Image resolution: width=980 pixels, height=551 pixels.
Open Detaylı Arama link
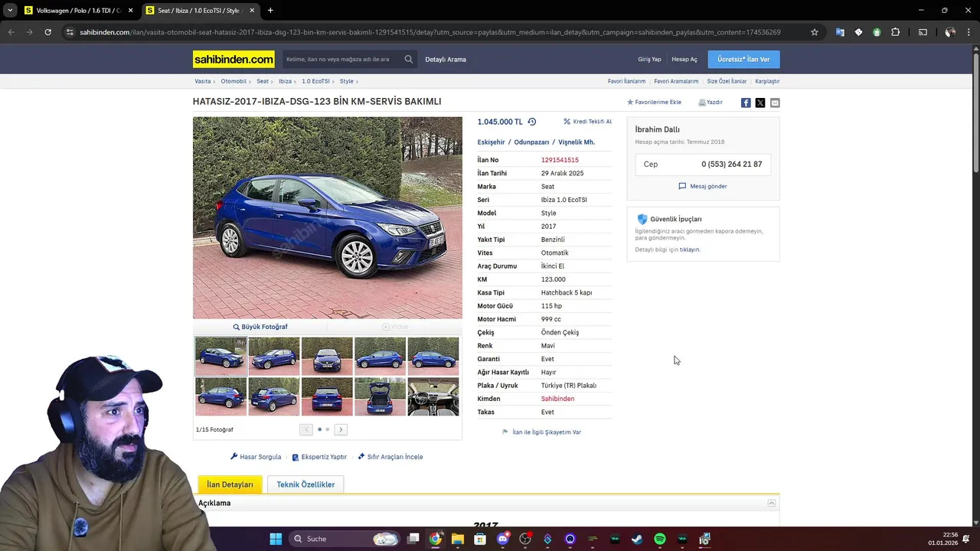(446, 59)
